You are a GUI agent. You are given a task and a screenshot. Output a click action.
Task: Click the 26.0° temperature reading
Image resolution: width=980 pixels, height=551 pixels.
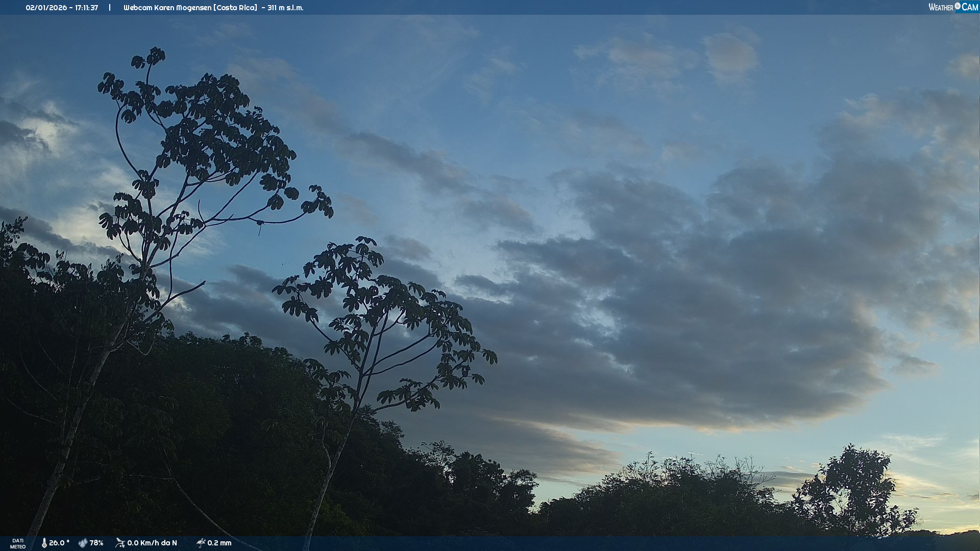point(59,543)
